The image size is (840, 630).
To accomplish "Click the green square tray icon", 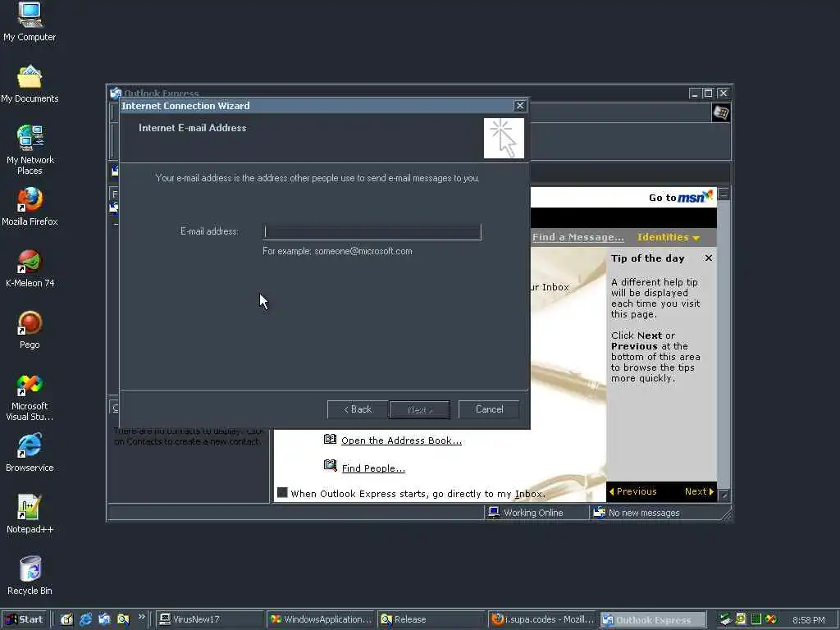I will click(x=756, y=619).
